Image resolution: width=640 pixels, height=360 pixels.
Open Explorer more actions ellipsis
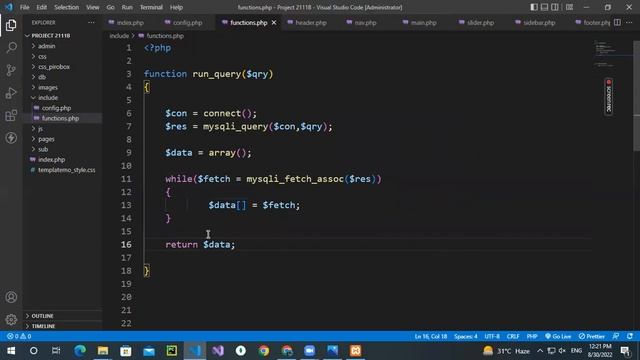91,22
